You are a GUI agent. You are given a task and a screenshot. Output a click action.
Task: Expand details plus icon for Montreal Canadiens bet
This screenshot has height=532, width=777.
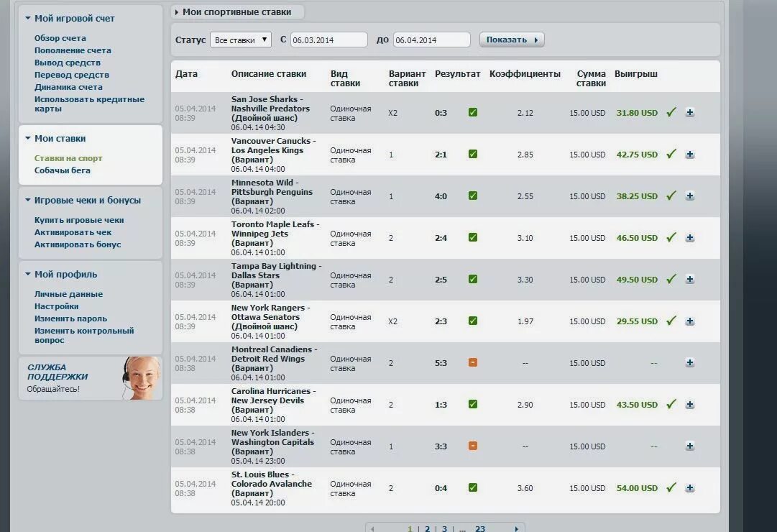(689, 362)
